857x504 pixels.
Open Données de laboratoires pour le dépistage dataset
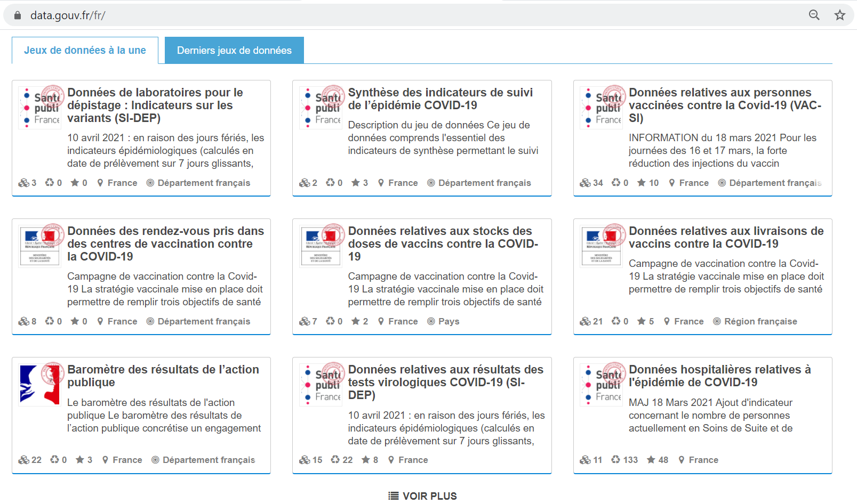(155, 105)
